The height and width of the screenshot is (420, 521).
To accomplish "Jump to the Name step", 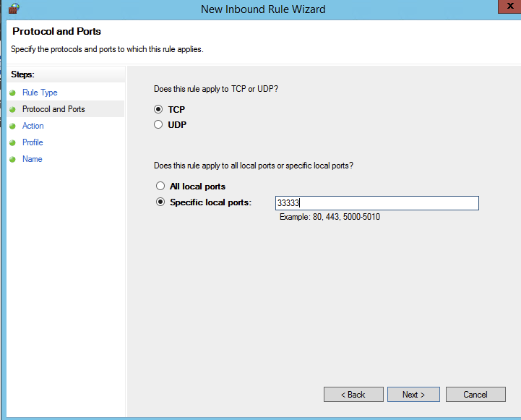I will click(x=33, y=159).
